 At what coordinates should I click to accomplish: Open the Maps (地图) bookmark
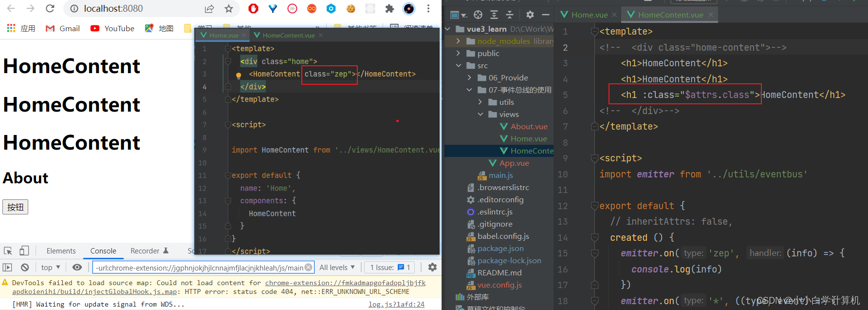(x=159, y=28)
